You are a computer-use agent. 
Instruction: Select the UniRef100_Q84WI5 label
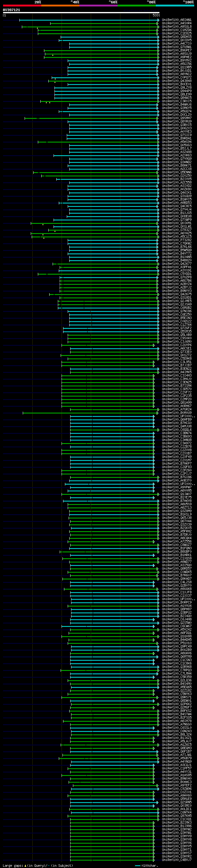pos(176,98)
